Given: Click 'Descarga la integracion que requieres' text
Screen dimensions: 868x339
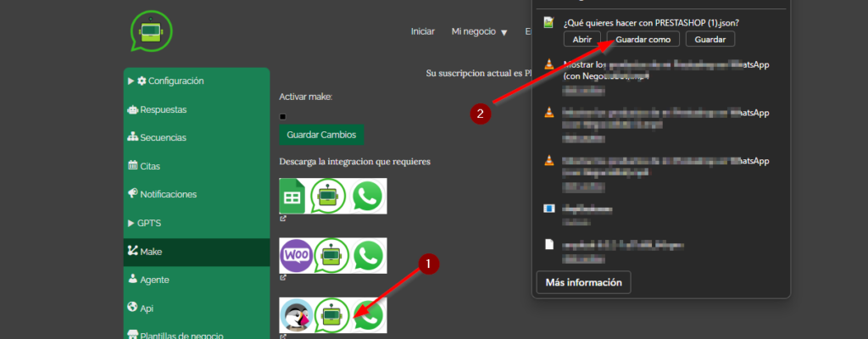Looking at the screenshot, I should [355, 162].
